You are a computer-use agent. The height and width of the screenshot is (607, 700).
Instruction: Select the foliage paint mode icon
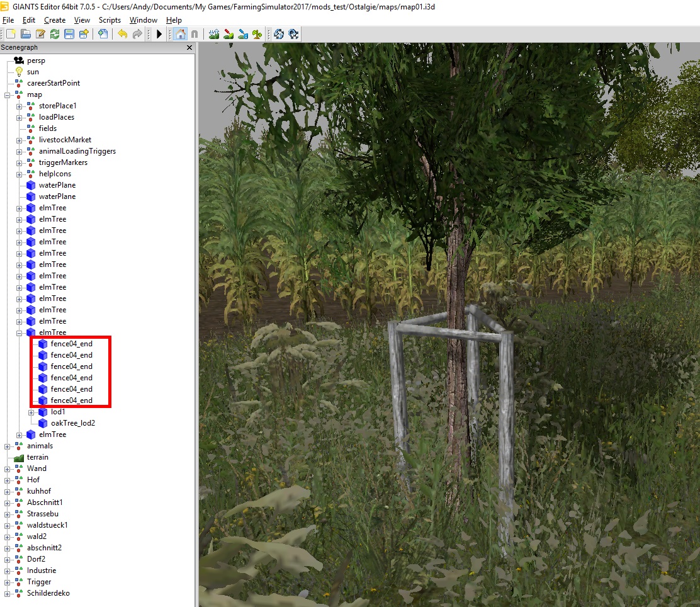[257, 34]
